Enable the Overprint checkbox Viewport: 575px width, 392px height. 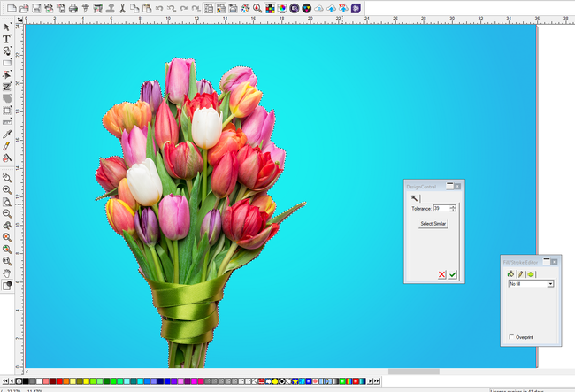(x=512, y=337)
